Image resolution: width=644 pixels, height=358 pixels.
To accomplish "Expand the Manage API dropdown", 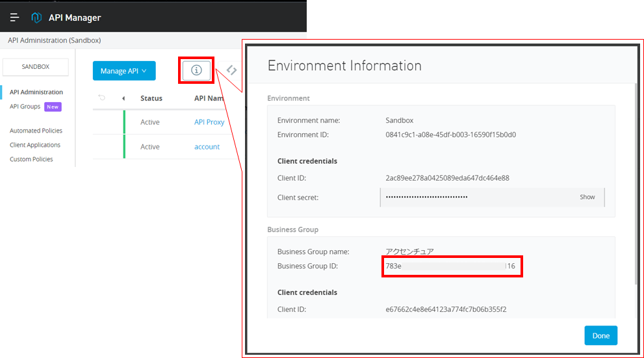I will click(x=124, y=71).
